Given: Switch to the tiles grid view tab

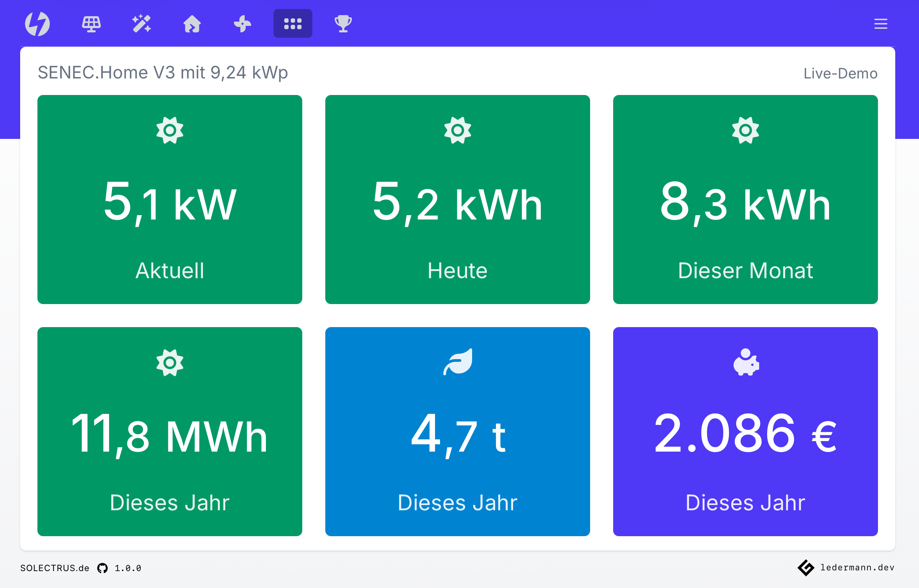Looking at the screenshot, I should tap(293, 24).
